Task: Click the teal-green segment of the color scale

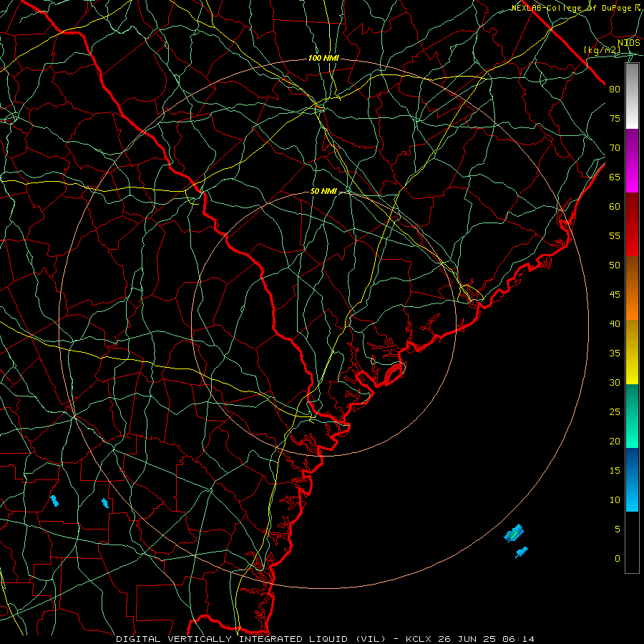Action: coord(632,416)
